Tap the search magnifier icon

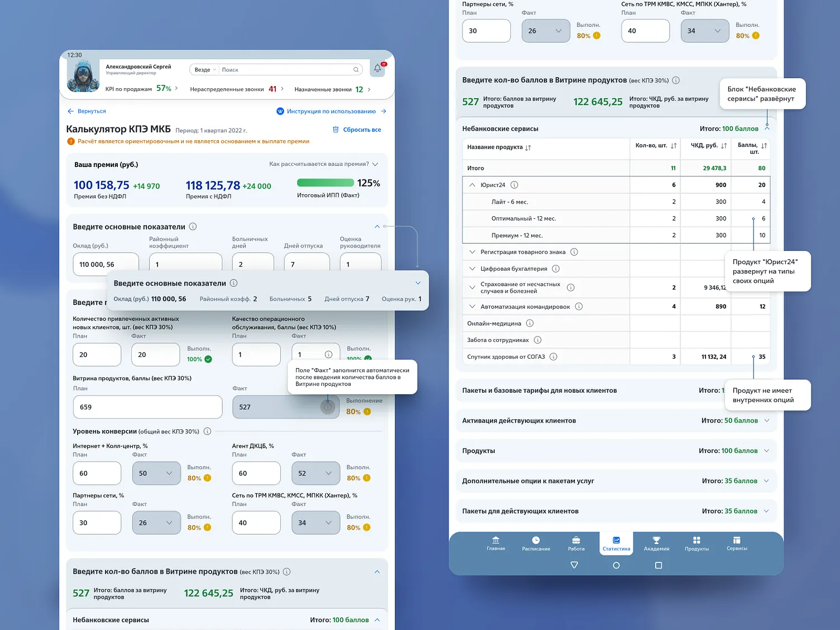pos(356,69)
